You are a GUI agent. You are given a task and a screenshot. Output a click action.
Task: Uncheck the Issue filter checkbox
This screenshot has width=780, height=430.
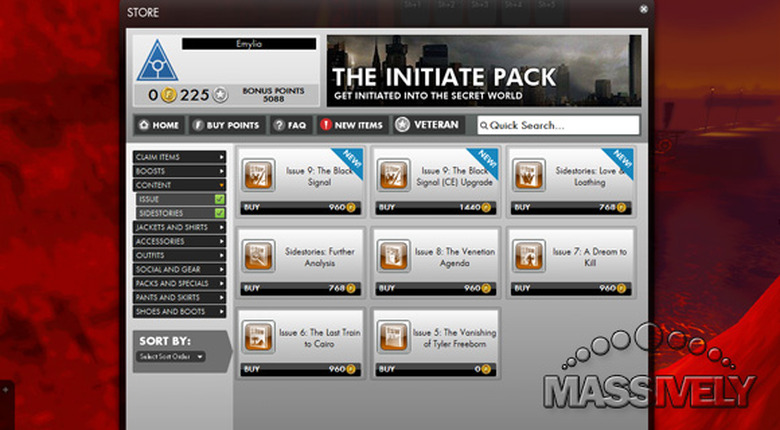point(219,200)
